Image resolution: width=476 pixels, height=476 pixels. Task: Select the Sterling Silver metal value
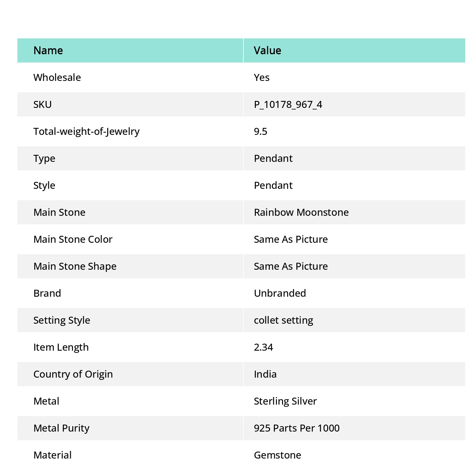285,401
